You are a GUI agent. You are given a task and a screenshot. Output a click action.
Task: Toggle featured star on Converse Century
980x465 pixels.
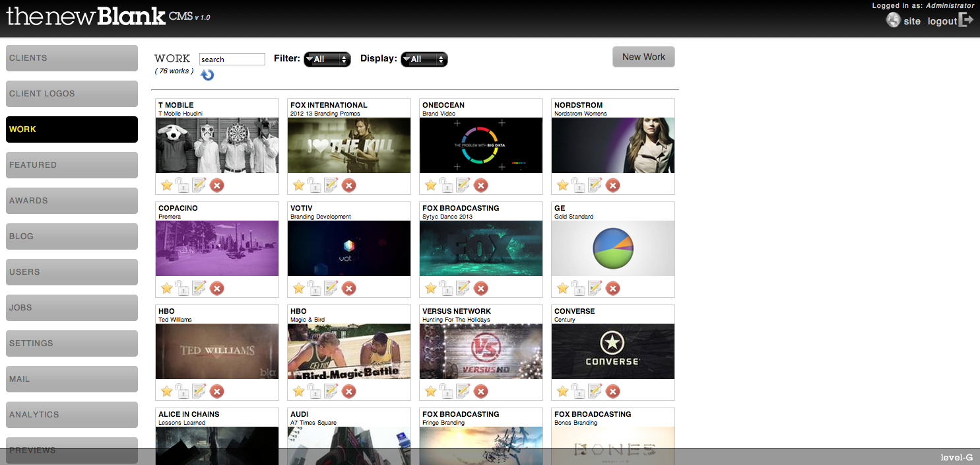563,391
